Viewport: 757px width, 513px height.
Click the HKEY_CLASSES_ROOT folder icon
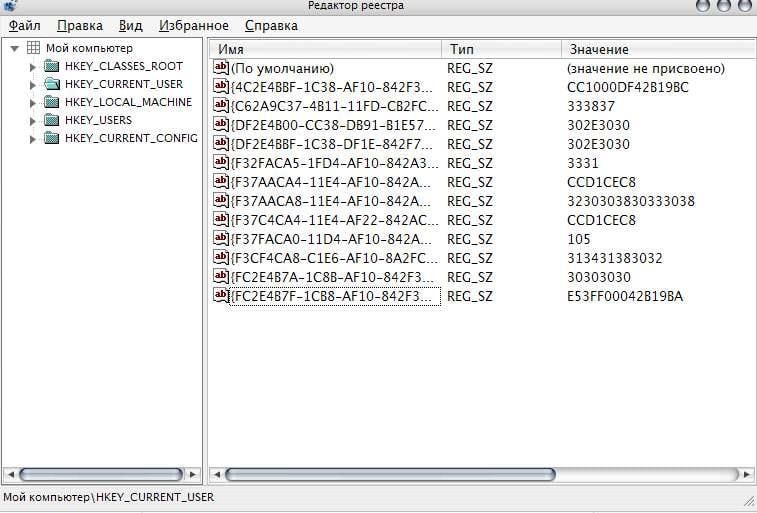click(52, 66)
